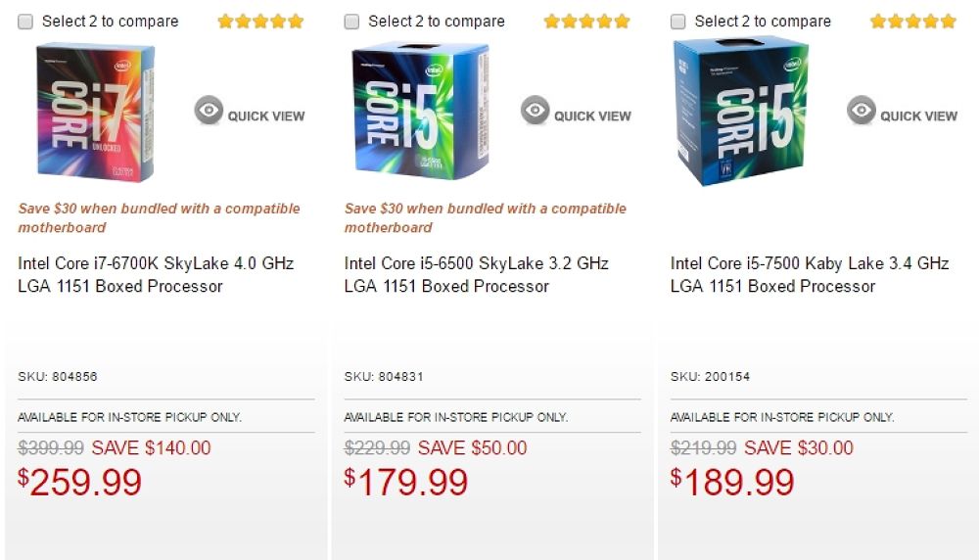Image resolution: width=979 pixels, height=560 pixels.
Task: Click the star rating above the i7-6700K
Action: point(260,21)
